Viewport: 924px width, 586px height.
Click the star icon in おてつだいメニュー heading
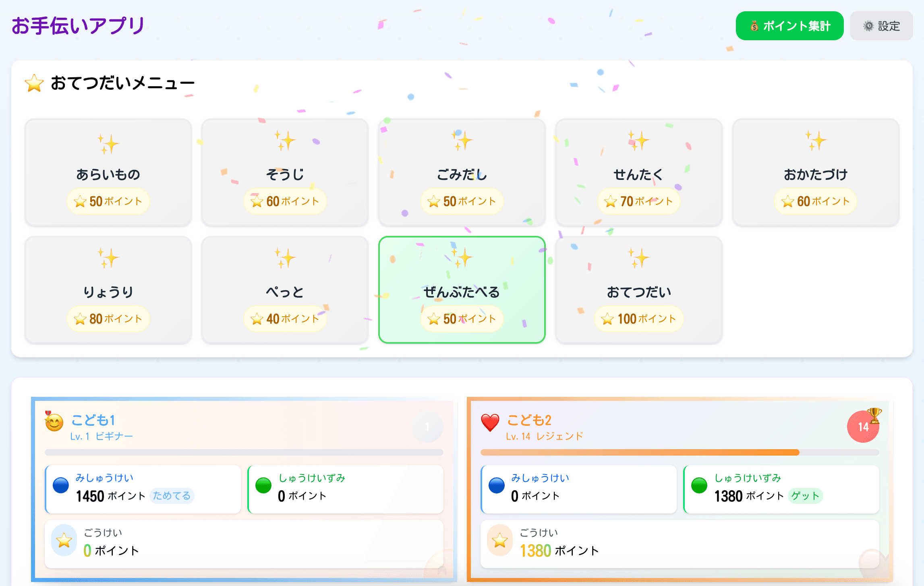coord(33,83)
